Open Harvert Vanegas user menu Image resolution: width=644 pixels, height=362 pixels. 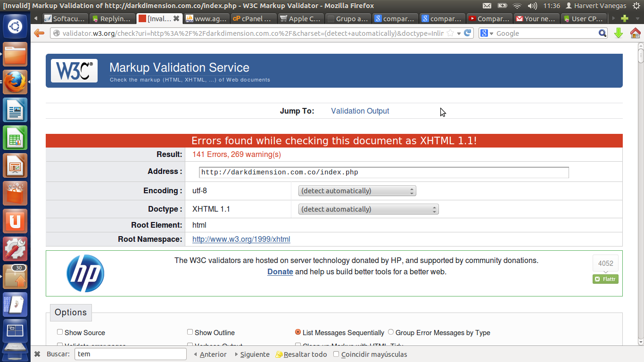point(596,6)
